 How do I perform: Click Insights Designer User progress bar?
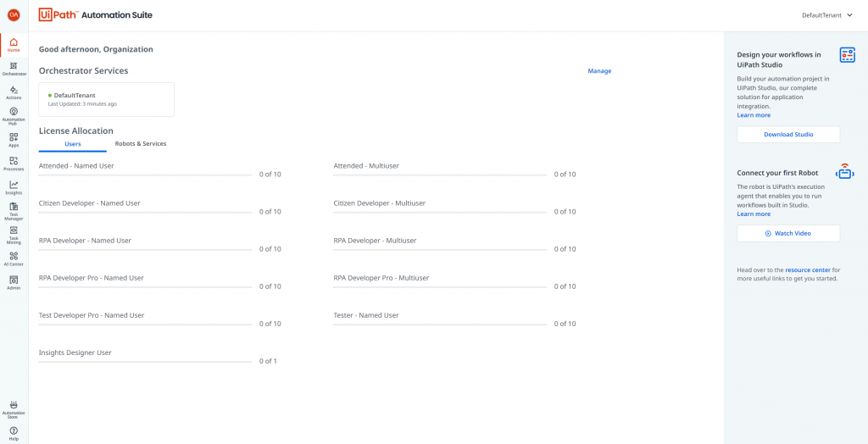point(145,362)
